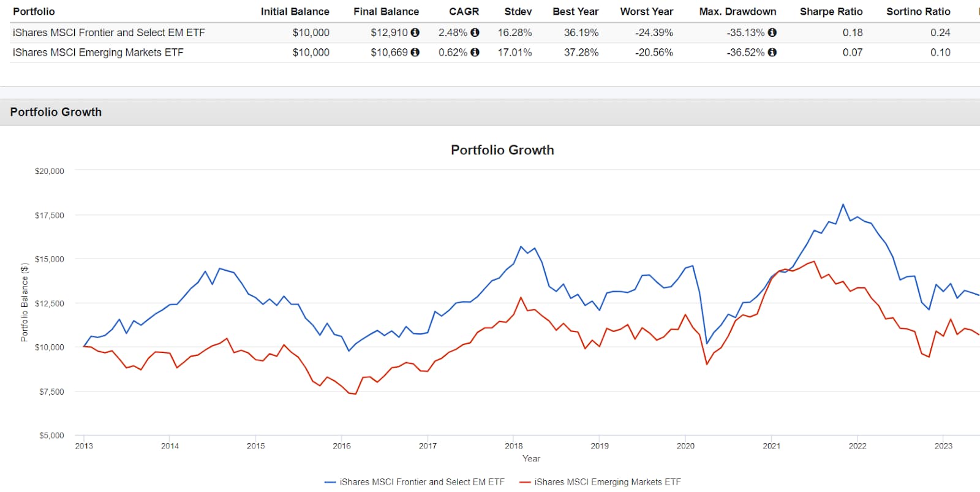
Task: Click the blue line swatch in chart legend
Action: click(330, 482)
